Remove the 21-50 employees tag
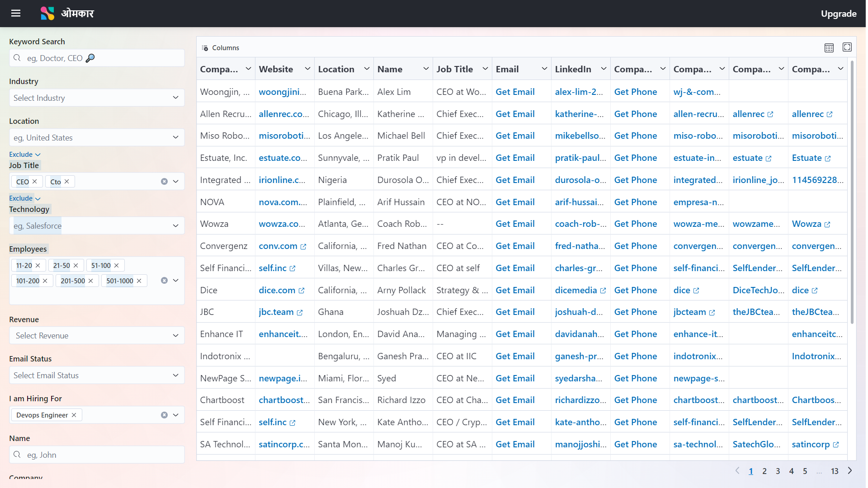868x488 pixels. (x=76, y=266)
